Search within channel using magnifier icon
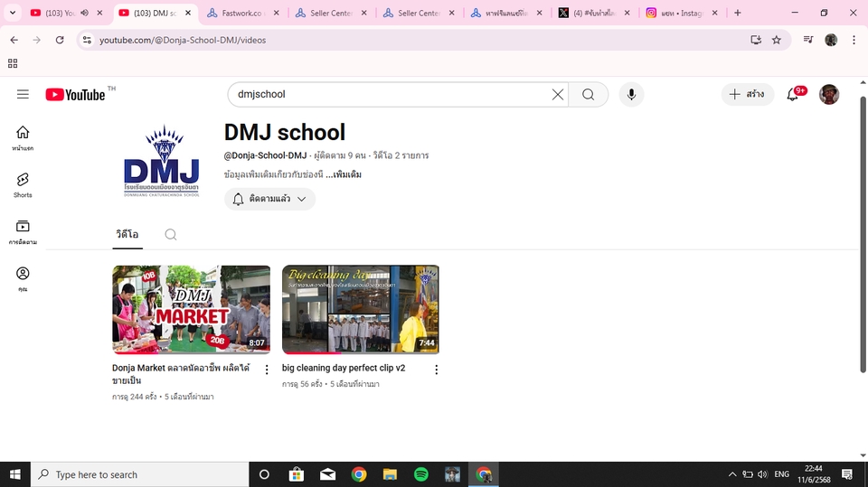 pos(170,234)
